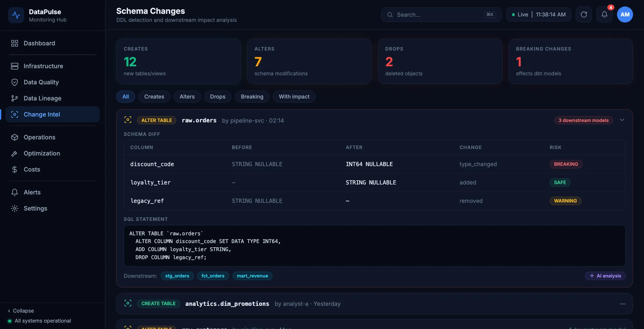Click the WARNING badge for legacy_ref

(565, 201)
